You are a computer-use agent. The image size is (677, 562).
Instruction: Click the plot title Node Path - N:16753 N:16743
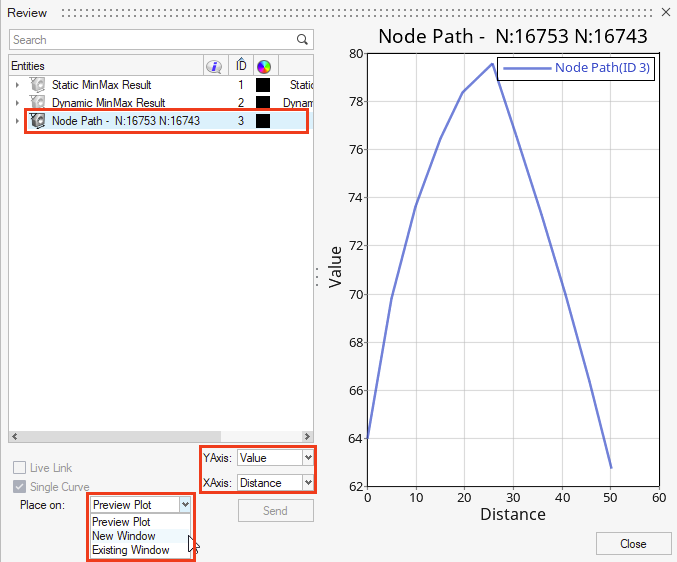click(513, 36)
